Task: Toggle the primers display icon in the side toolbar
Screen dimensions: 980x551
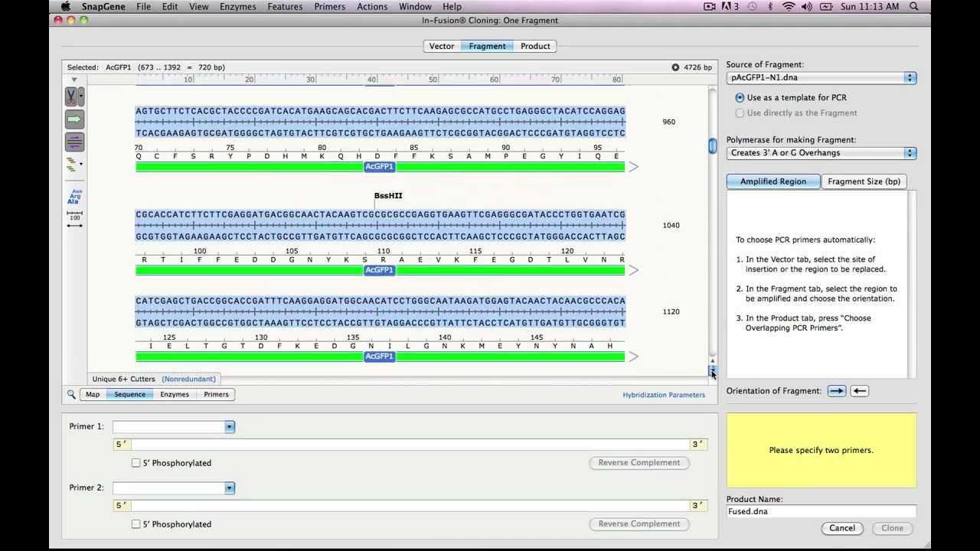Action: (x=74, y=142)
